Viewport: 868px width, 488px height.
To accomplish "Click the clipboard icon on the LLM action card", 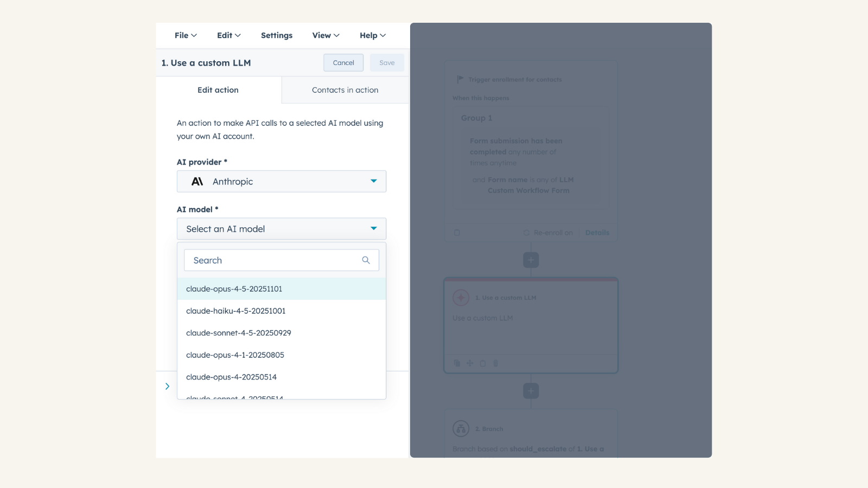I will pos(483,363).
